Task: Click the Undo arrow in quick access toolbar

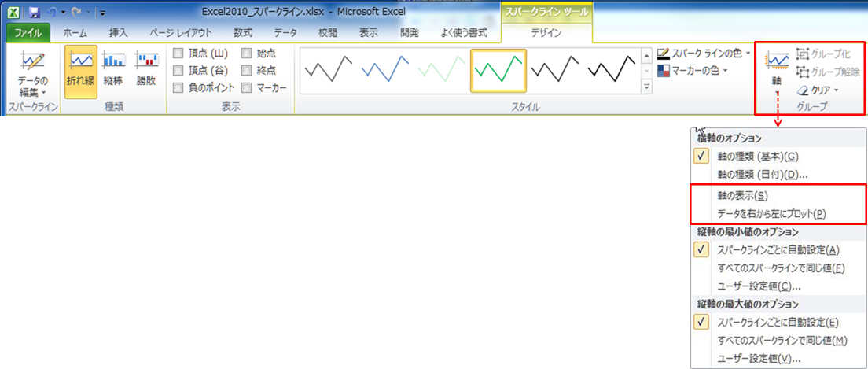Action: point(51,12)
